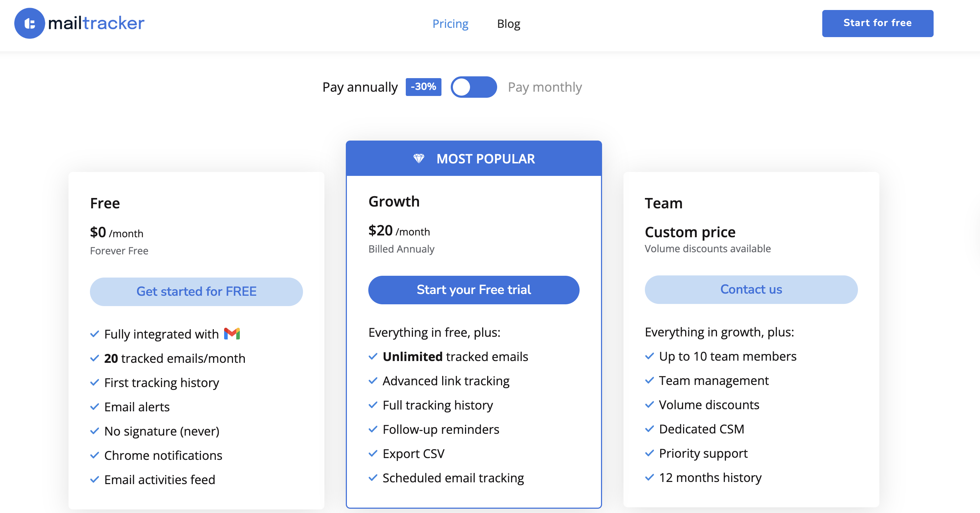
Task: Click checkmark next to Email alerts
Action: pos(94,407)
